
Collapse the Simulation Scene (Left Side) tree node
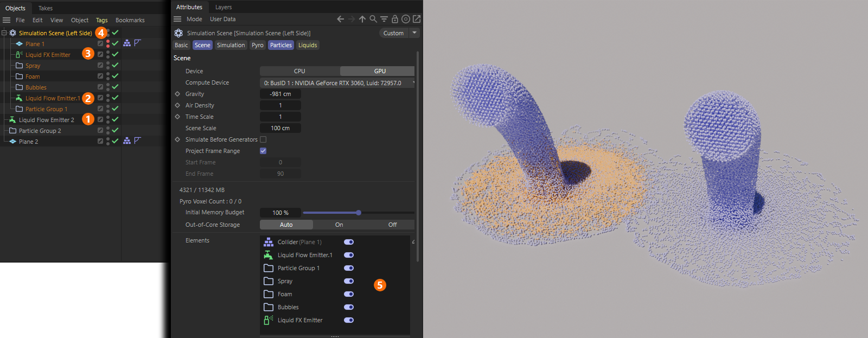(4, 33)
